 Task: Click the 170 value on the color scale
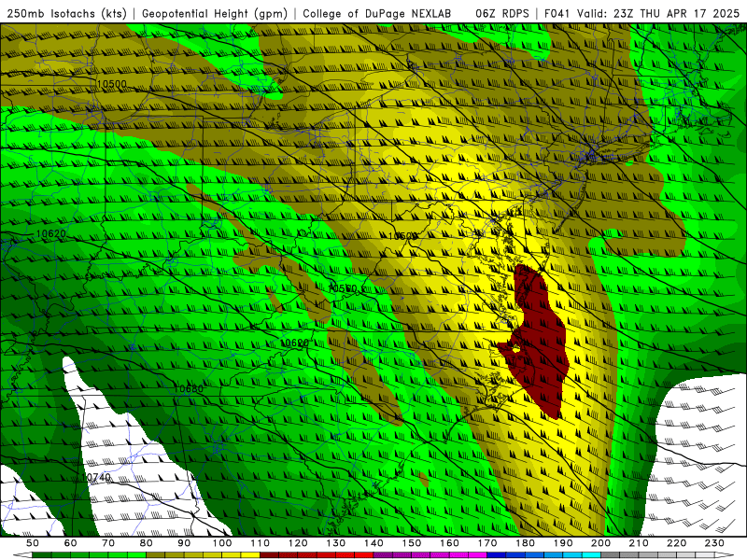[486, 543]
